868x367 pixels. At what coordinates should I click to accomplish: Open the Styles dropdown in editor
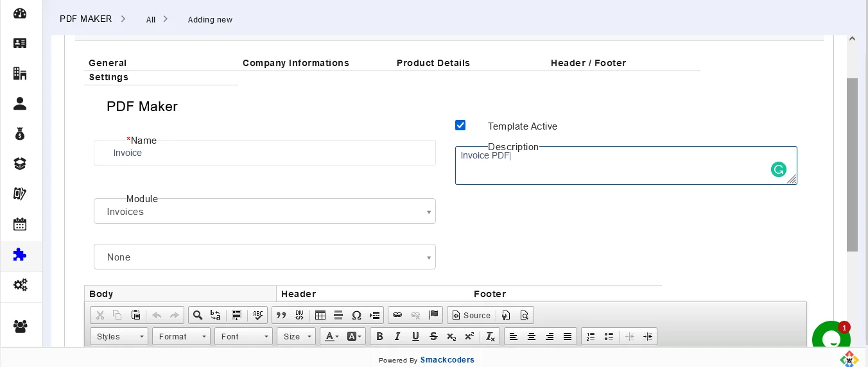pyautogui.click(x=119, y=336)
